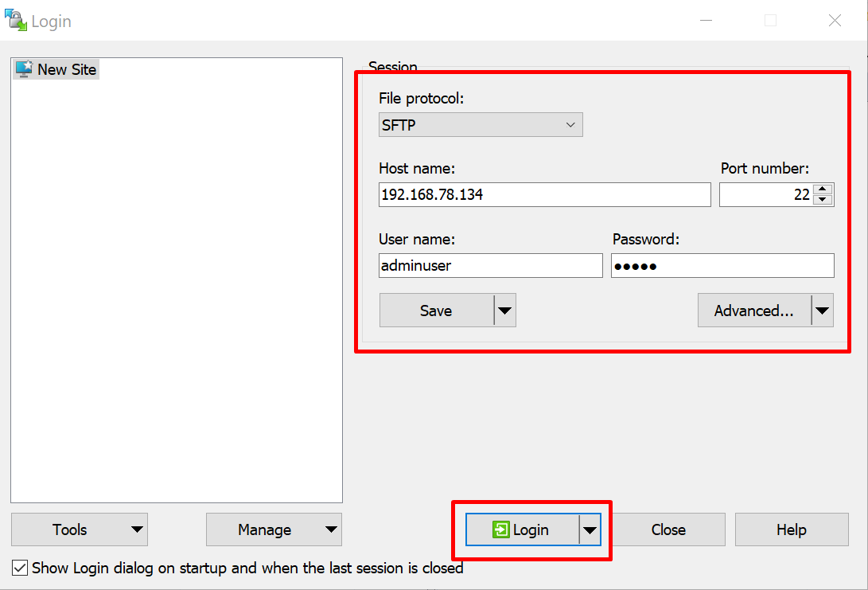Decrease port number with down arrow
Viewport: 868px width, 590px height.
click(x=823, y=200)
